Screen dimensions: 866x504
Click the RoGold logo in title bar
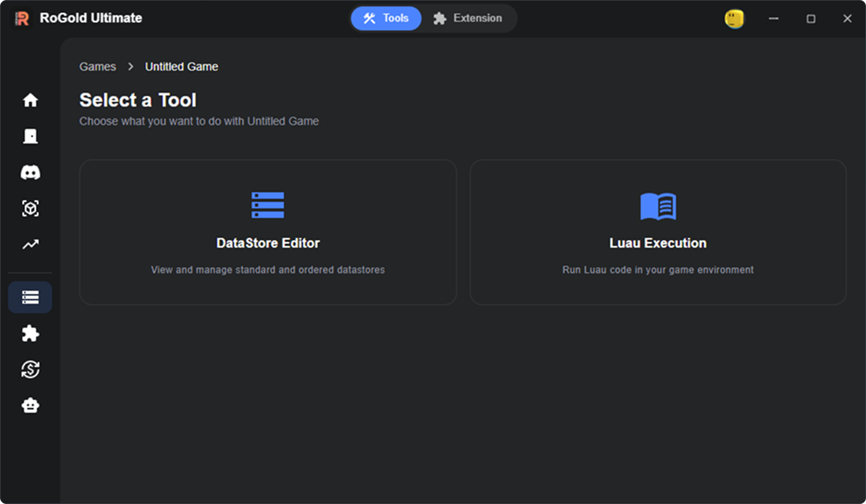tap(22, 18)
